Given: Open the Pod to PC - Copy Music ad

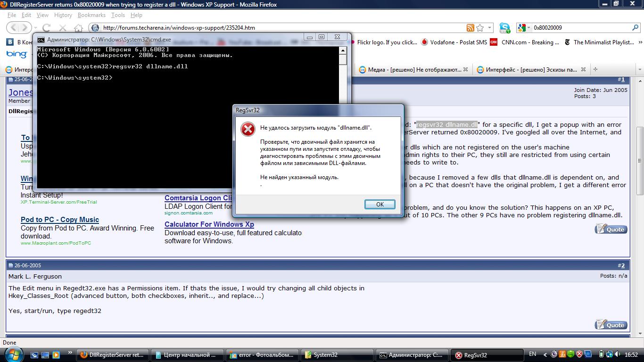Looking at the screenshot, I should point(60,220).
